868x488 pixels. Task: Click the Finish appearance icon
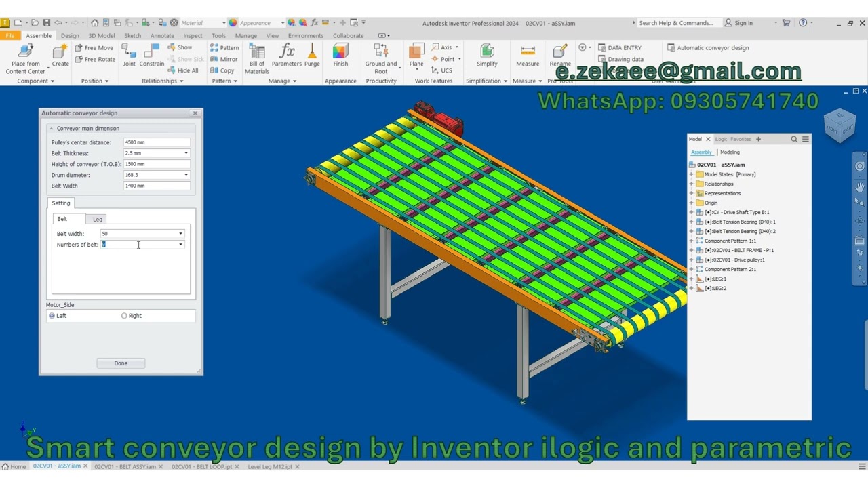(x=340, y=52)
